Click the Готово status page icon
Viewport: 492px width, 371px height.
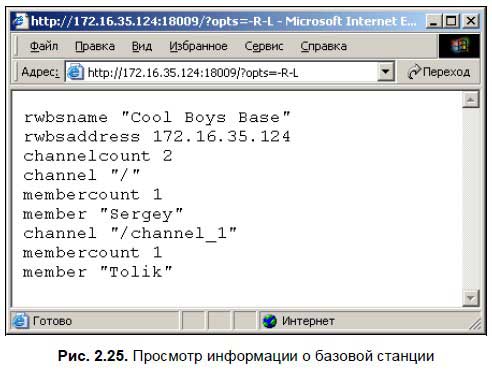point(21,321)
